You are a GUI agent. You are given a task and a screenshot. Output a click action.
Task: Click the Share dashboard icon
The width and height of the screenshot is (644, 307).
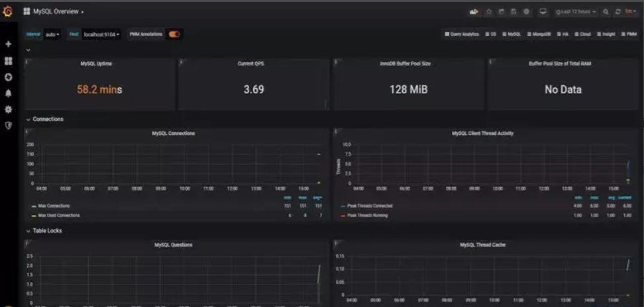[501, 12]
